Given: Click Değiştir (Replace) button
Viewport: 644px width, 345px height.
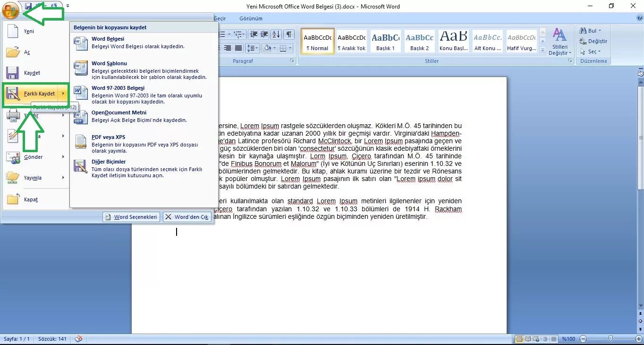Looking at the screenshot, I should tap(593, 41).
